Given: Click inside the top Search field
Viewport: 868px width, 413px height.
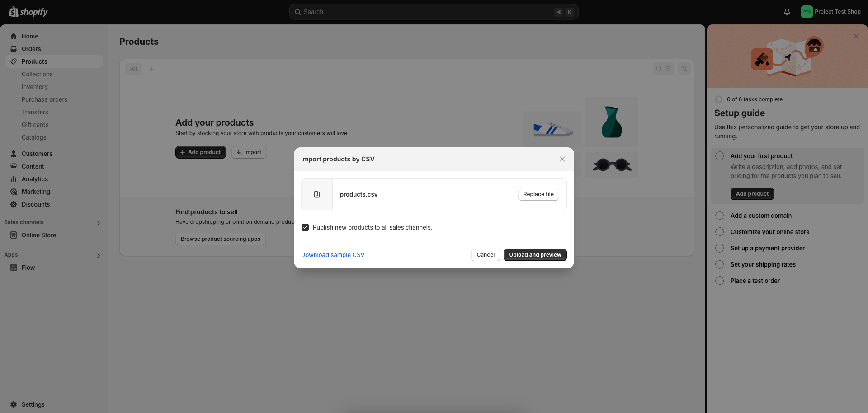Looking at the screenshot, I should tap(434, 12).
